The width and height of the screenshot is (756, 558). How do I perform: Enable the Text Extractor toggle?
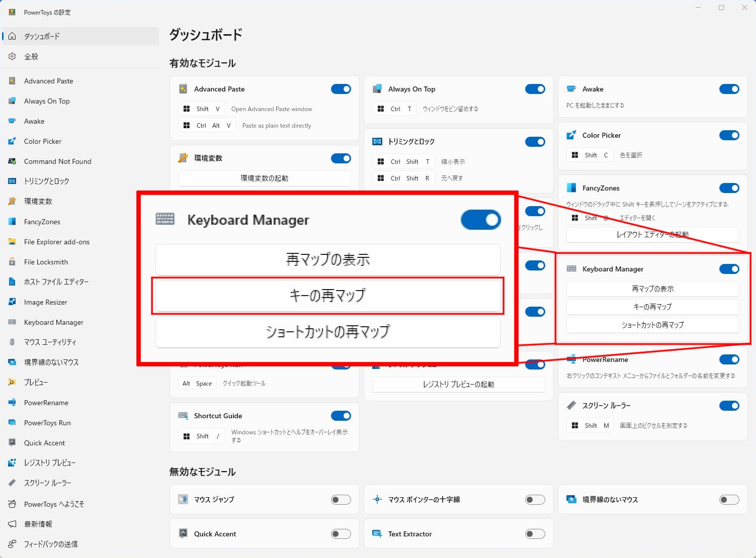tap(535, 534)
